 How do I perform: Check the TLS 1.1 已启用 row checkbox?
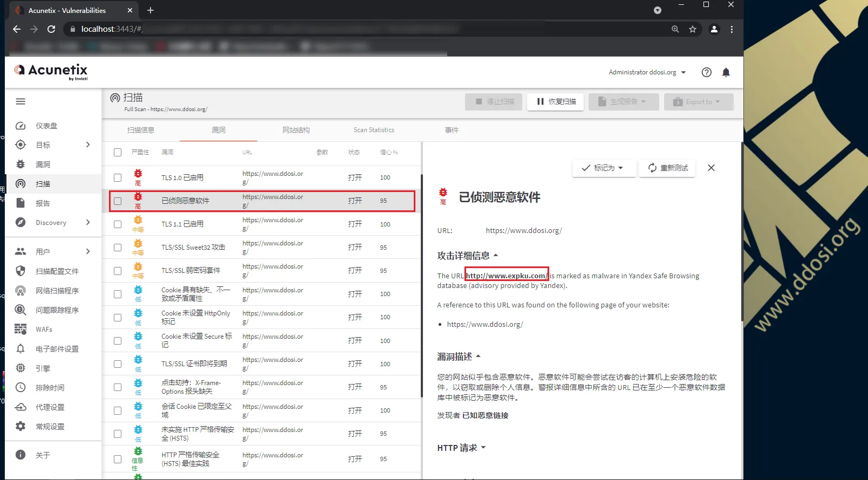(118, 224)
